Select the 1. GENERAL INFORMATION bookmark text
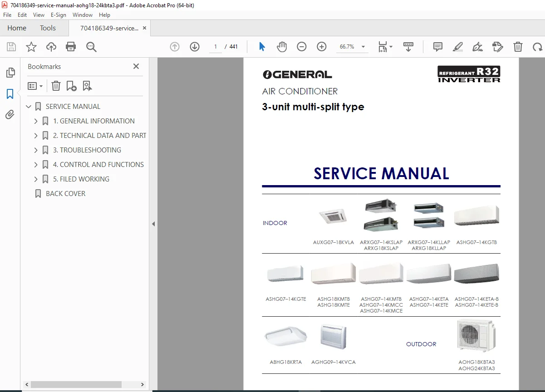 pos(94,121)
